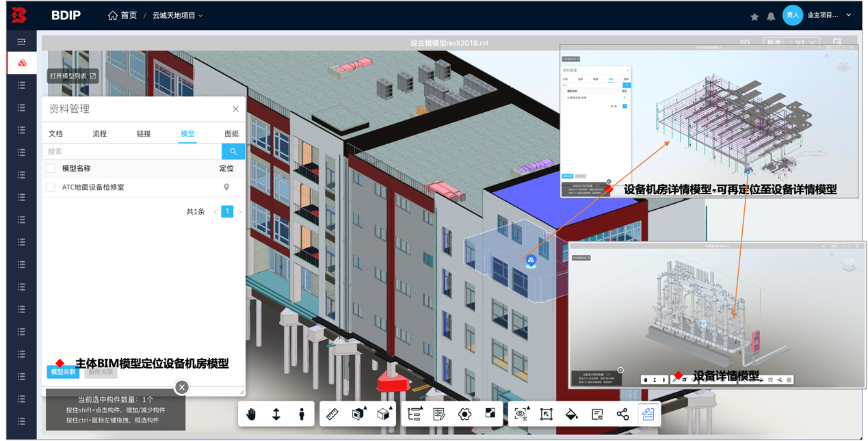Open the eye visibility download tool
This screenshot has height=441, width=868.
click(521, 414)
